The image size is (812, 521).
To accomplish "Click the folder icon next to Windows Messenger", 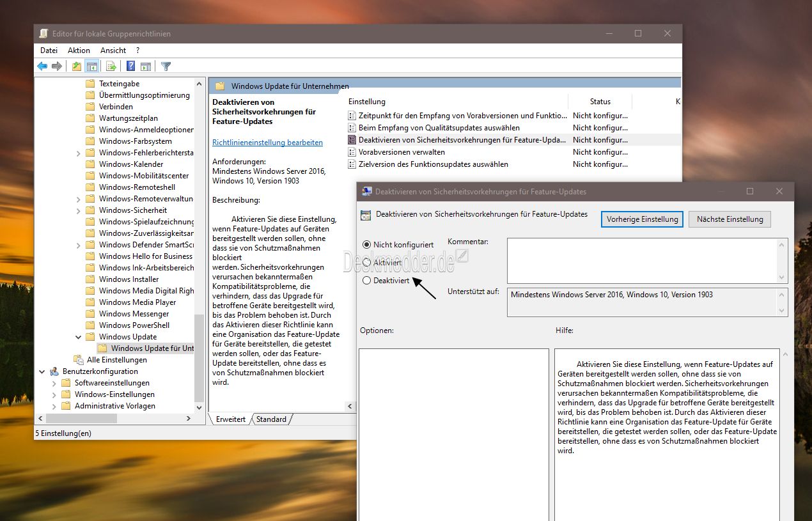I will click(90, 314).
